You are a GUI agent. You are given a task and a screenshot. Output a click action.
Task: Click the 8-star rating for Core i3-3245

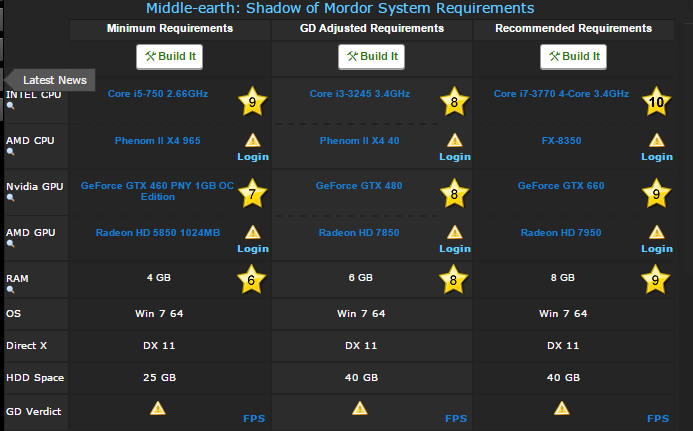[x=454, y=102]
